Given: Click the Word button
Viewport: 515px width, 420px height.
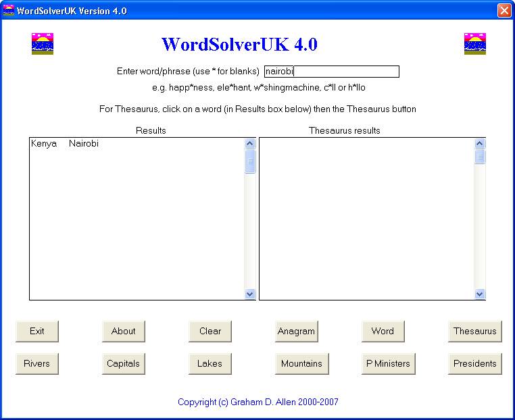Looking at the screenshot, I should pos(383,331).
